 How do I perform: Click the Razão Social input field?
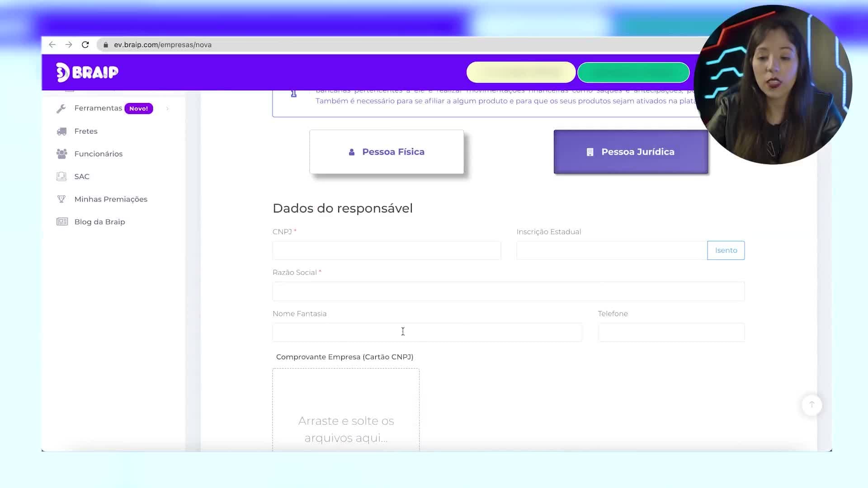508,291
